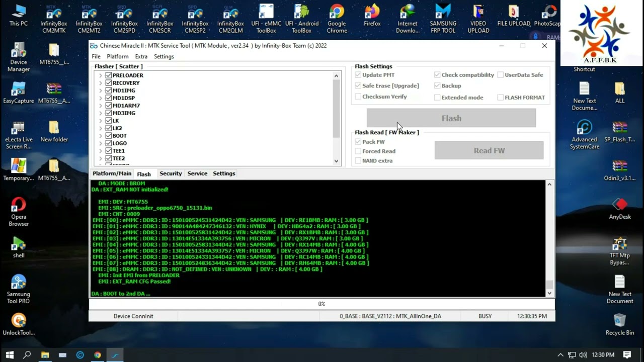Open FILE UPLOAD desktop icon
Screen dimensions: 644x362
pyautogui.click(x=514, y=15)
